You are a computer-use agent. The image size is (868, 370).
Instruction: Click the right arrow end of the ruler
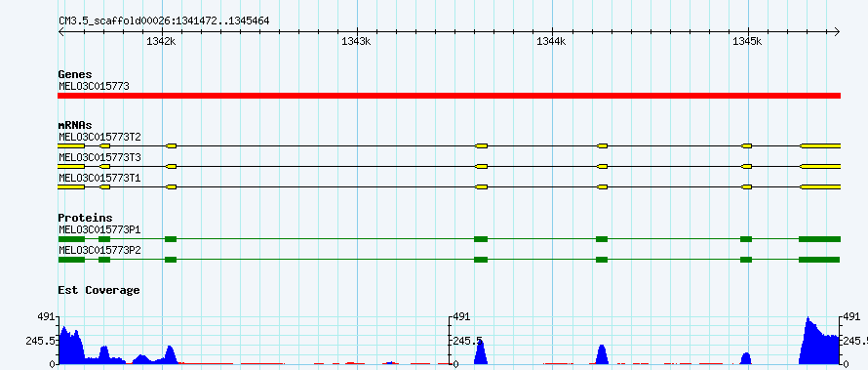[x=837, y=31]
